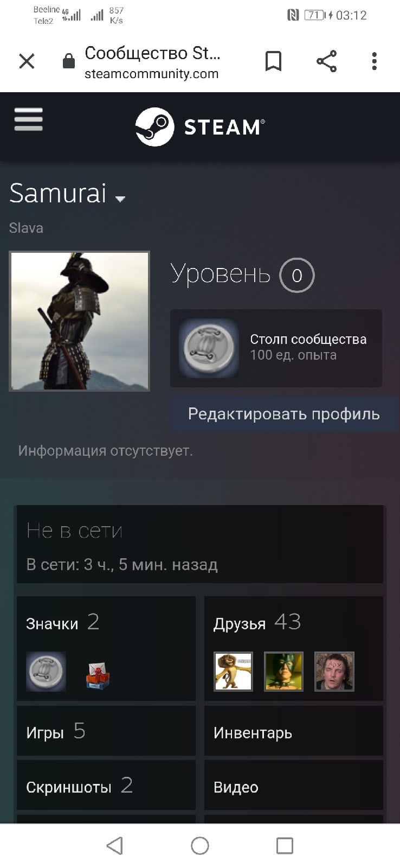Tap the Steam logo in header
The image size is (400, 868).
pos(200,127)
